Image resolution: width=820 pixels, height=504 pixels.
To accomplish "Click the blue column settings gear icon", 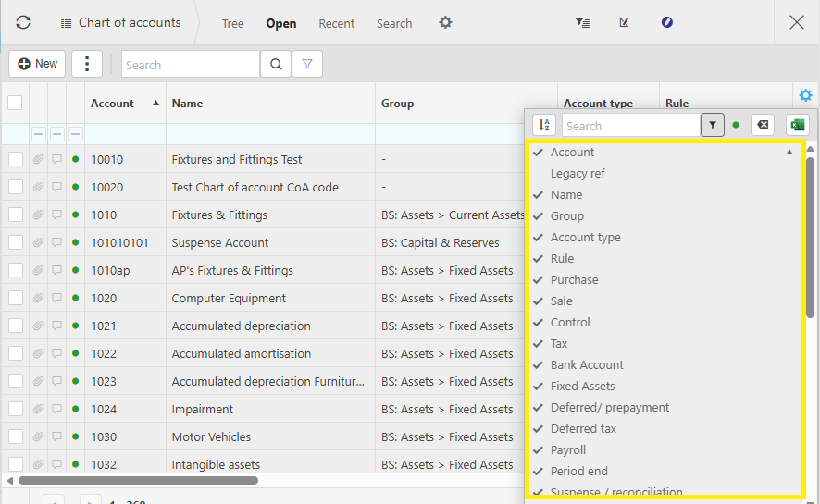I will click(x=805, y=95).
